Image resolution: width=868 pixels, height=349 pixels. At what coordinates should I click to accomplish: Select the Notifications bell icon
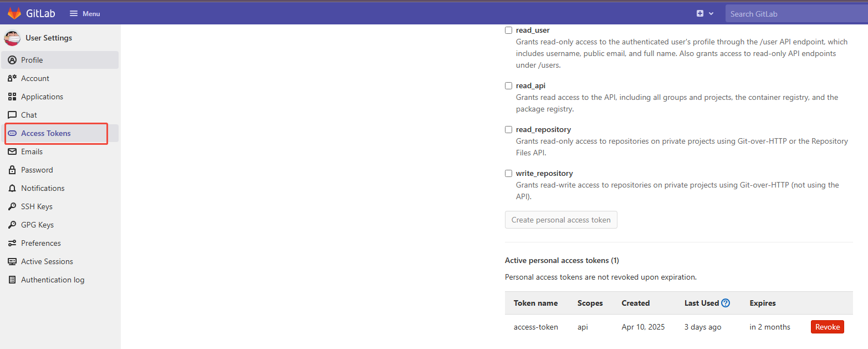12,188
